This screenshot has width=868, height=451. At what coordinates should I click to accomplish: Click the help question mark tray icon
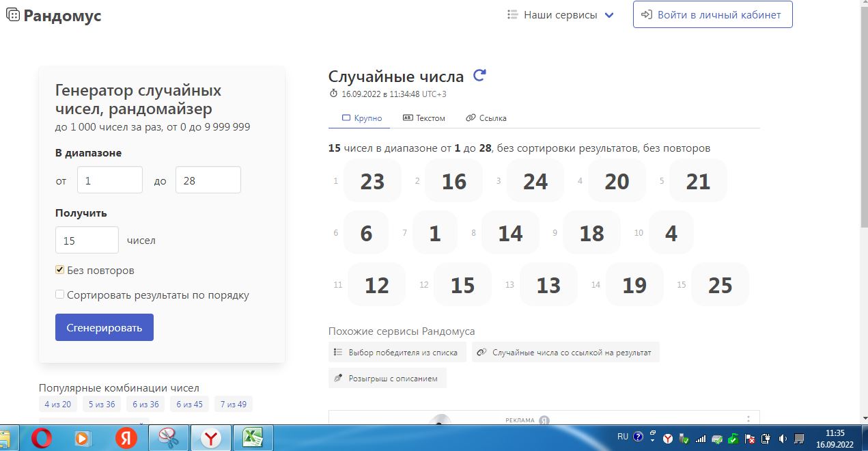point(638,437)
